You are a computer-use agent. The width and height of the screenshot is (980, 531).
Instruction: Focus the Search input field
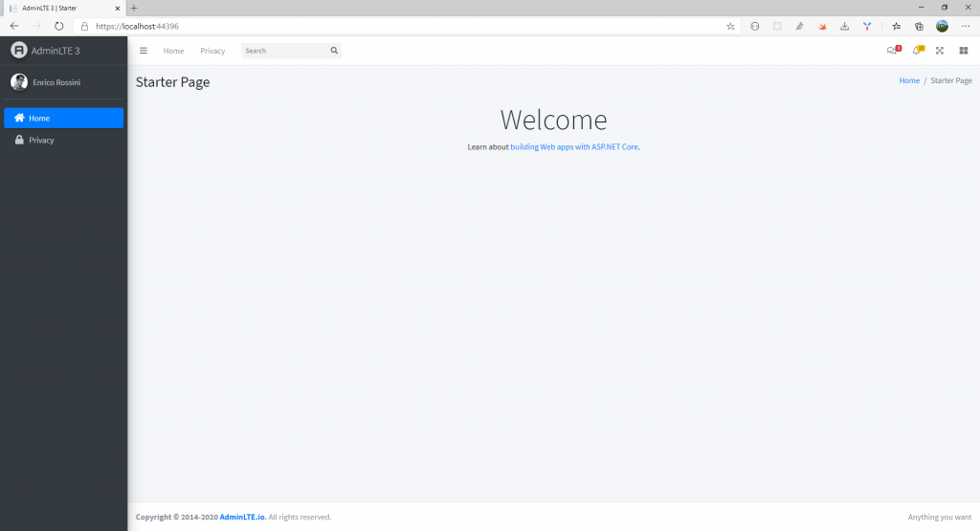coord(284,51)
